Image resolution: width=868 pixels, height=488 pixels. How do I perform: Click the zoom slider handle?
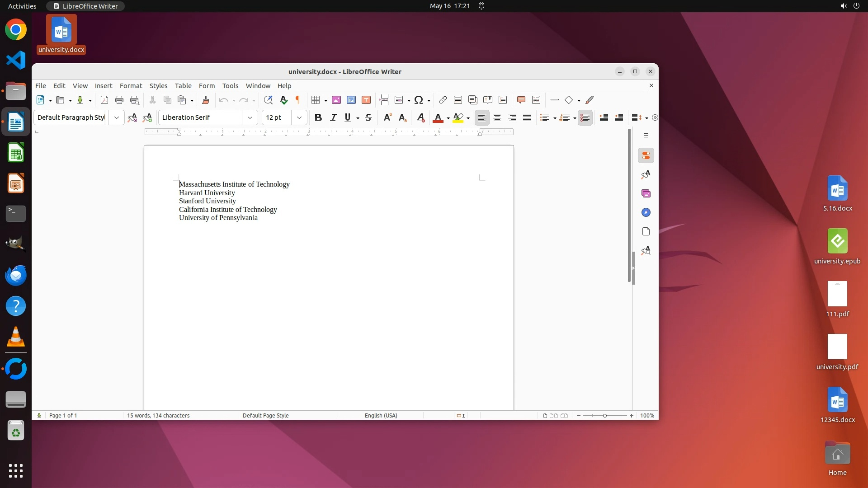(605, 416)
